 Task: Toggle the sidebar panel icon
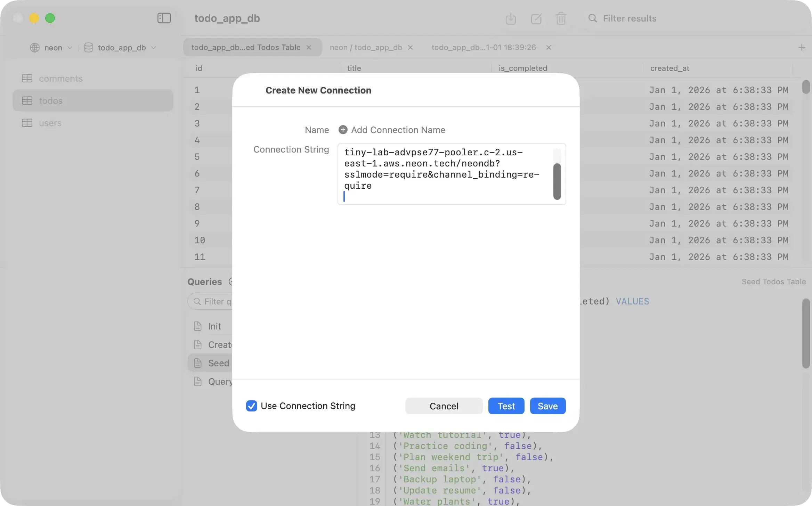(164, 18)
